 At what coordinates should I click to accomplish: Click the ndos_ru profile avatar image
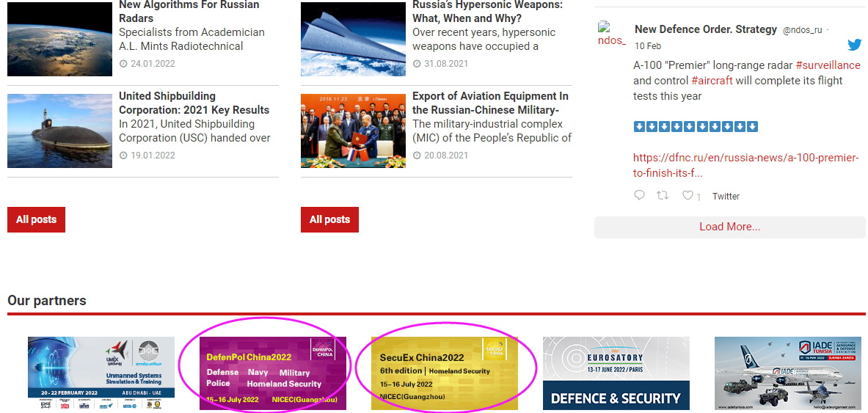611,34
